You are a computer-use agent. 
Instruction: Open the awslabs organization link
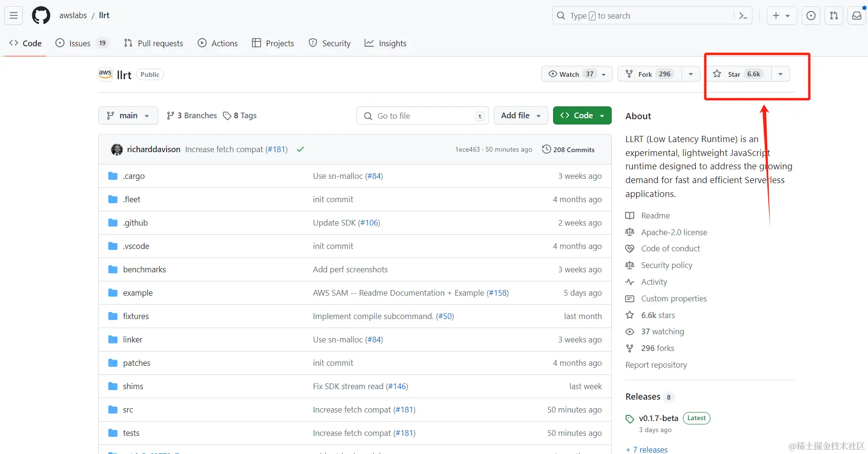[x=73, y=15]
